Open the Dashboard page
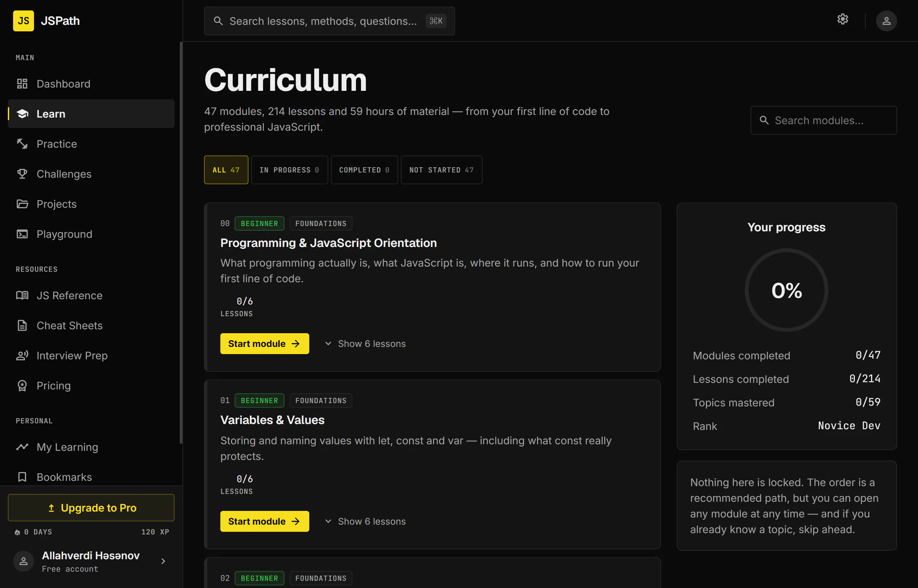Image resolution: width=918 pixels, height=588 pixels. tap(91, 84)
